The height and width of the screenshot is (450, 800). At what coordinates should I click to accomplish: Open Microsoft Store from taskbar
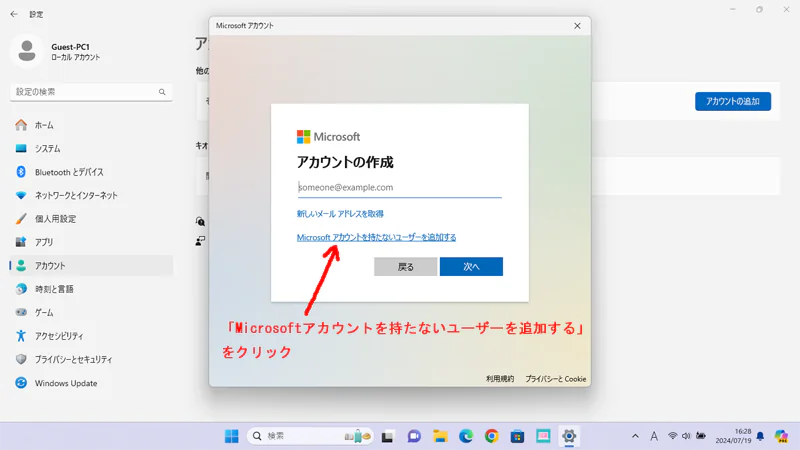click(517, 436)
